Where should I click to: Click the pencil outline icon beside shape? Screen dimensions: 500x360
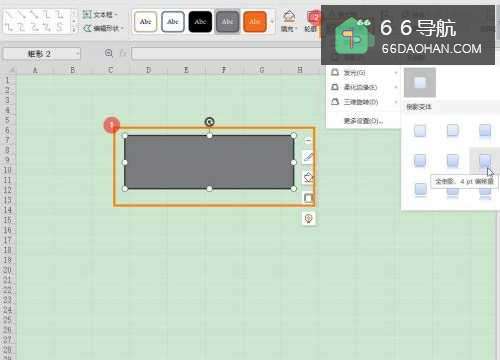click(308, 157)
